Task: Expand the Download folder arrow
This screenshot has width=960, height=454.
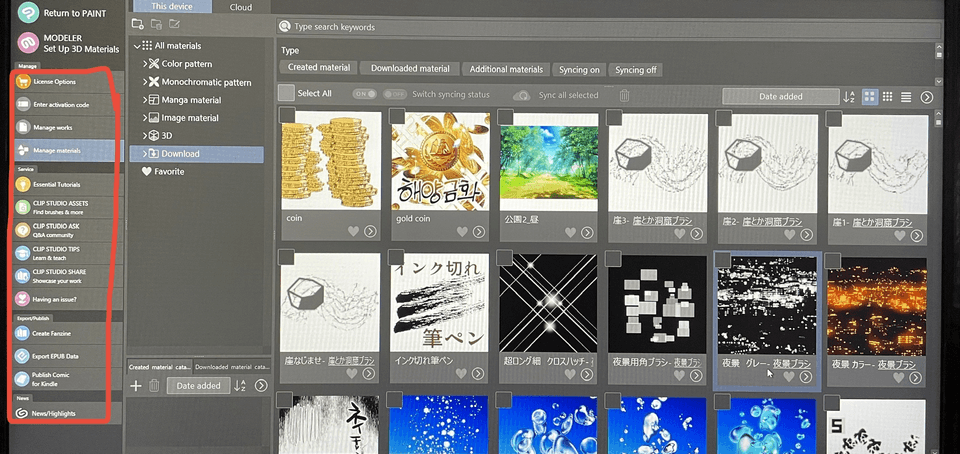Action: pos(145,154)
